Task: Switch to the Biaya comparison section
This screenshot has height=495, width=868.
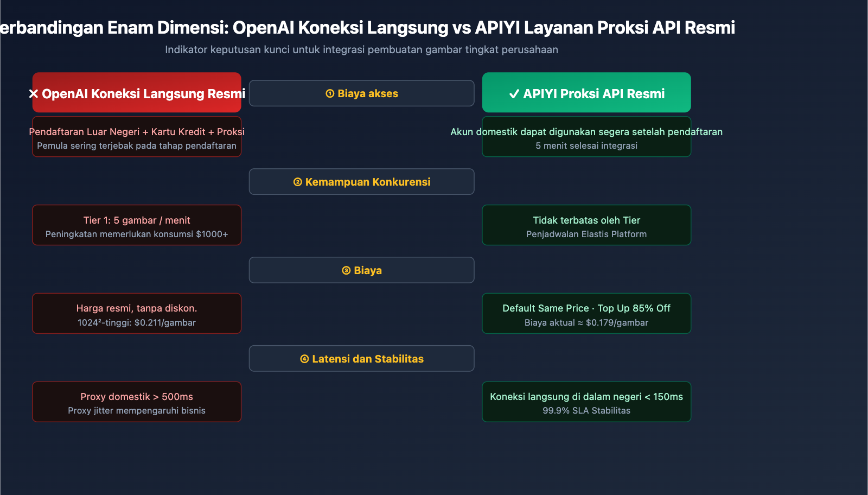Action: [362, 270]
